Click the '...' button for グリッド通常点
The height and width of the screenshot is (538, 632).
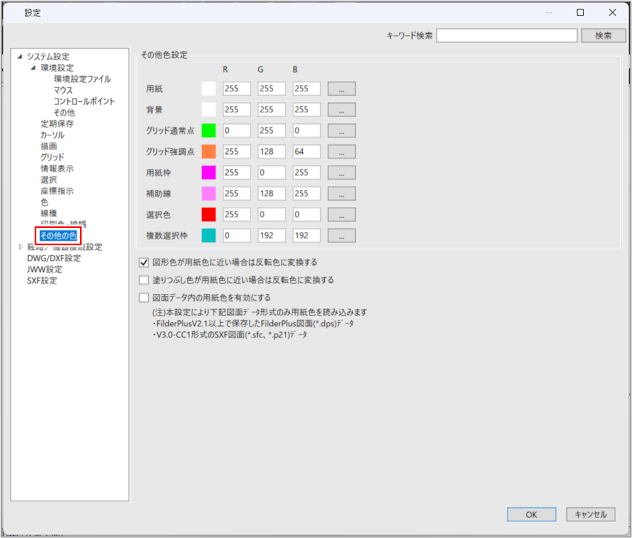click(x=341, y=130)
